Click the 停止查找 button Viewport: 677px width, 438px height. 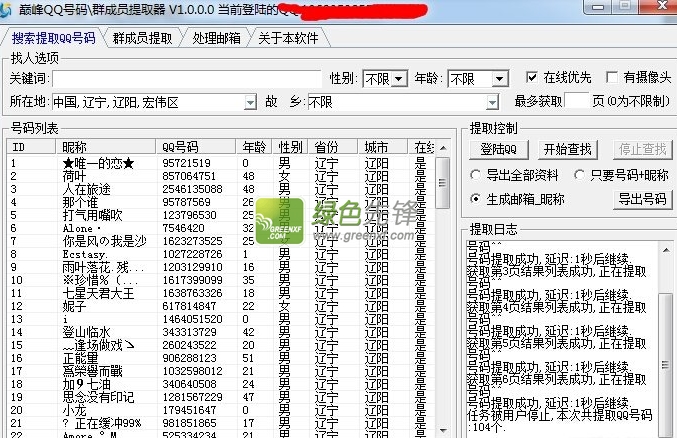tap(642, 149)
